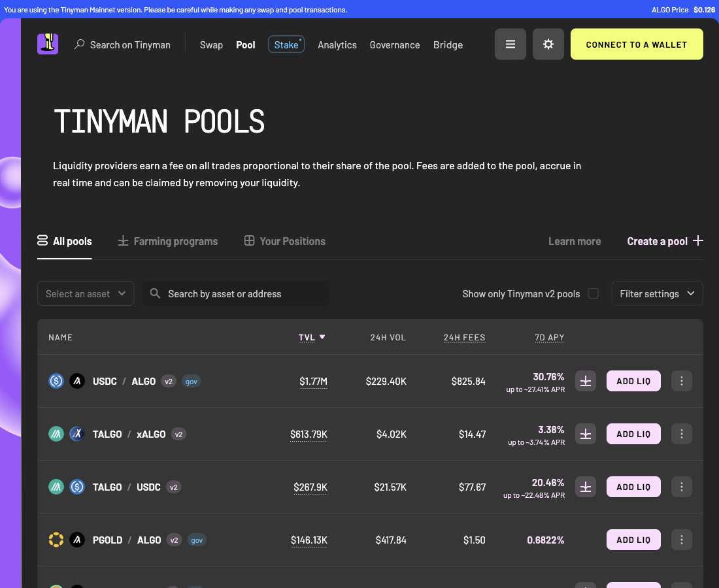This screenshot has height=588, width=719.
Task: Click the ALGO token icon in PGOLD/ALGO row
Action: pos(77,540)
